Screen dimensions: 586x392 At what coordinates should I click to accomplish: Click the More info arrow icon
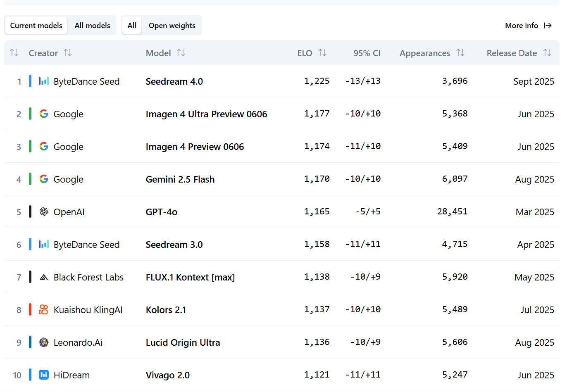548,26
